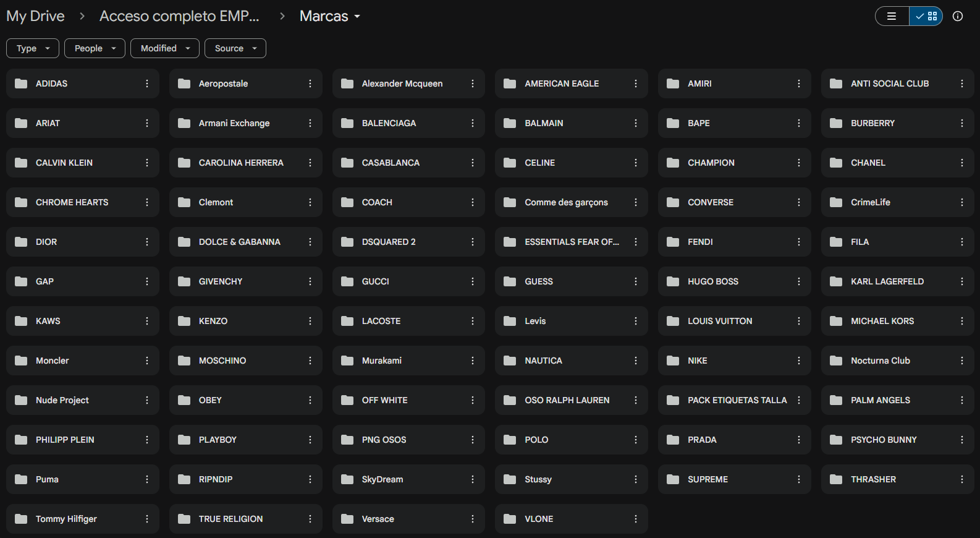This screenshot has width=980, height=538.
Task: Open the Comme des garçons folder
Action: click(572, 202)
